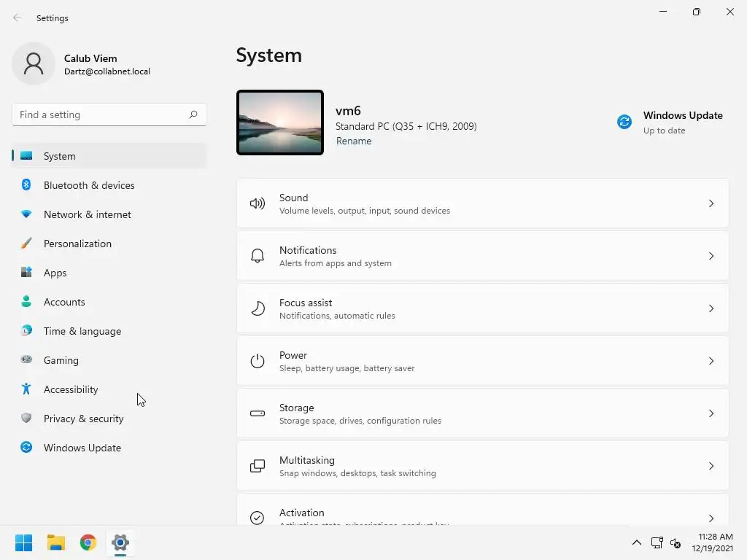The width and height of the screenshot is (747, 560).
Task: Launch Google Chrome from taskbar
Action: click(x=88, y=542)
